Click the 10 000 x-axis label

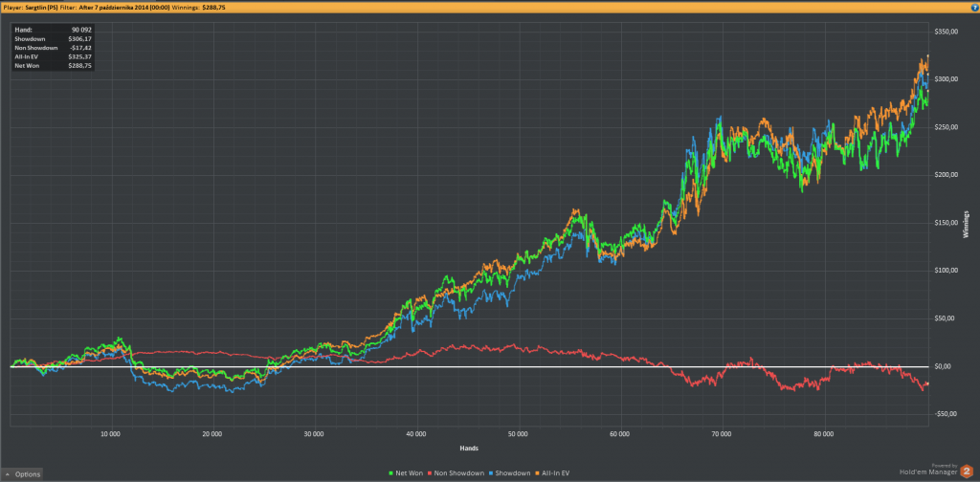point(110,432)
